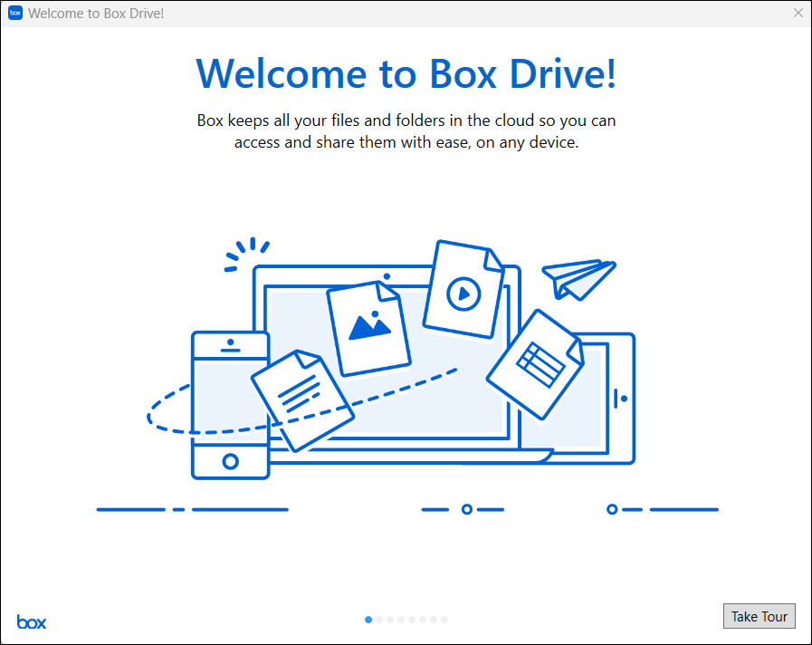Close the Welcome to Box Drive window
The height and width of the screenshot is (645, 812).
[x=798, y=14]
